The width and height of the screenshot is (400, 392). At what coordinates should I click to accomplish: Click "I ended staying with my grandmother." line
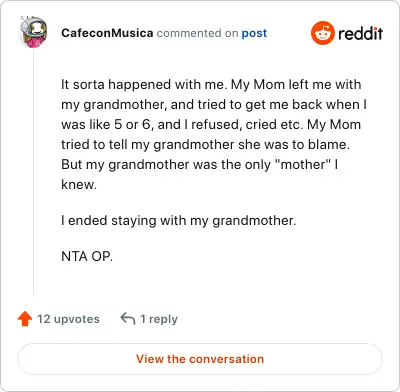click(x=179, y=221)
